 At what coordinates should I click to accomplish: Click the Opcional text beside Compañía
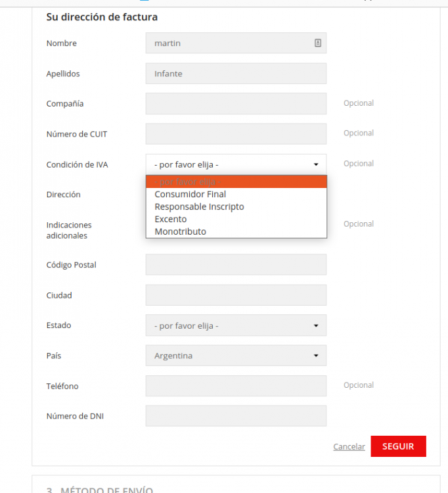(359, 103)
